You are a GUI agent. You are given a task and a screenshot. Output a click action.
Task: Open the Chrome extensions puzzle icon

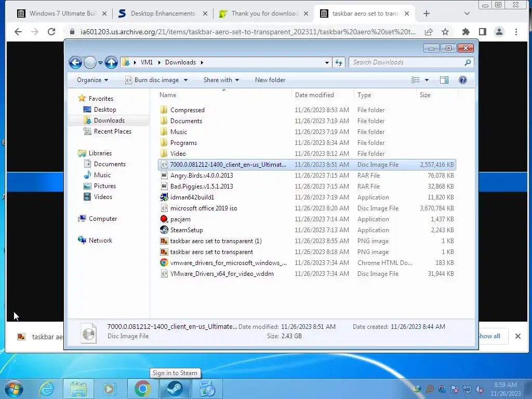pos(466,32)
